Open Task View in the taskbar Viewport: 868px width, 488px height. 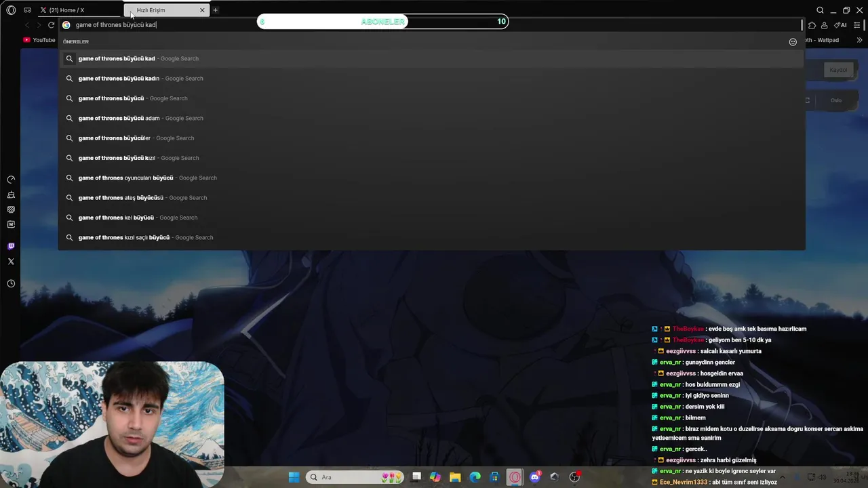(416, 477)
